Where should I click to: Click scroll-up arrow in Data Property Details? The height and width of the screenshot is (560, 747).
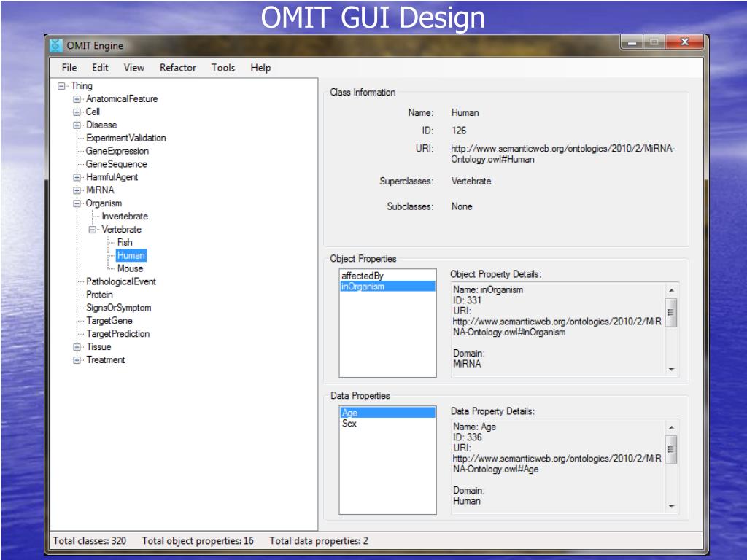point(671,427)
